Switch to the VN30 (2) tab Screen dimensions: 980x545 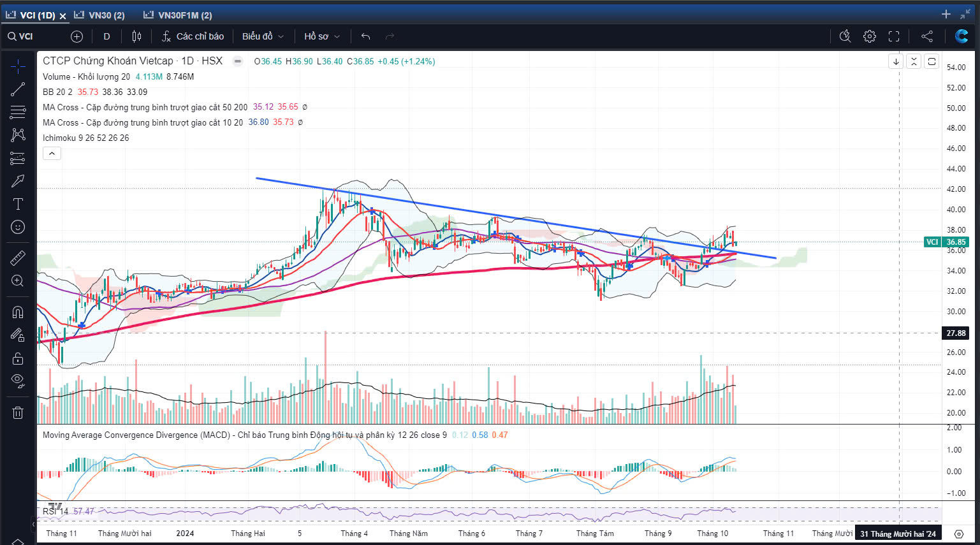[99, 15]
